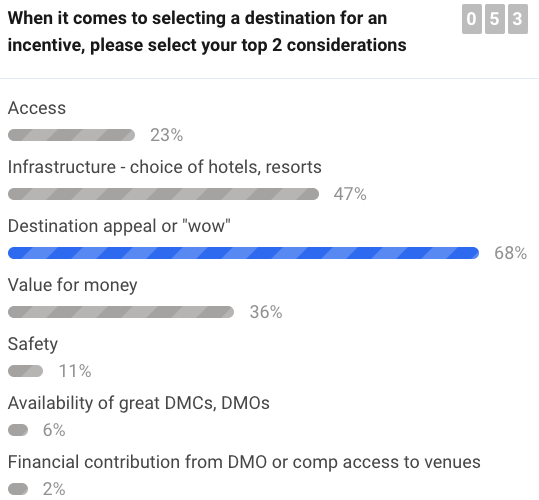Click the 2% result bar
Viewport: 539px width, 500px height.
(18, 489)
